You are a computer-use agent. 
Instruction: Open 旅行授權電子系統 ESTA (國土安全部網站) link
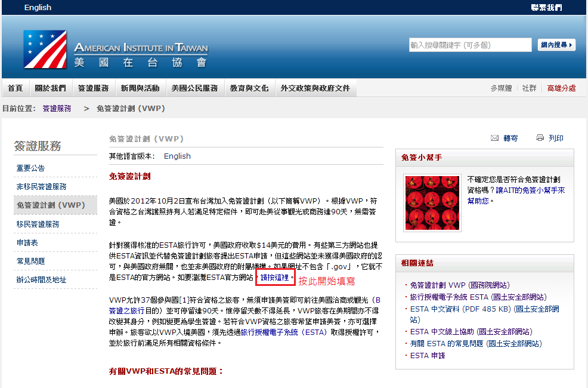pyautogui.click(x=478, y=297)
